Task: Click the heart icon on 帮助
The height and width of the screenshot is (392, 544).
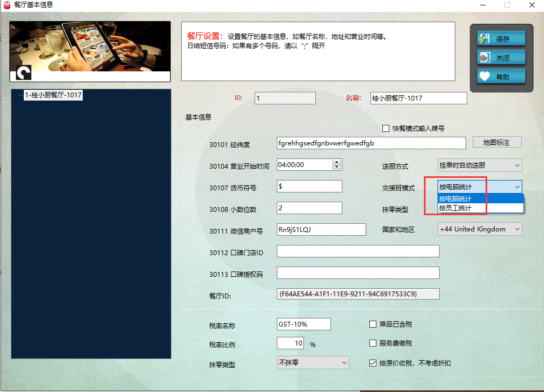Action: click(x=485, y=76)
